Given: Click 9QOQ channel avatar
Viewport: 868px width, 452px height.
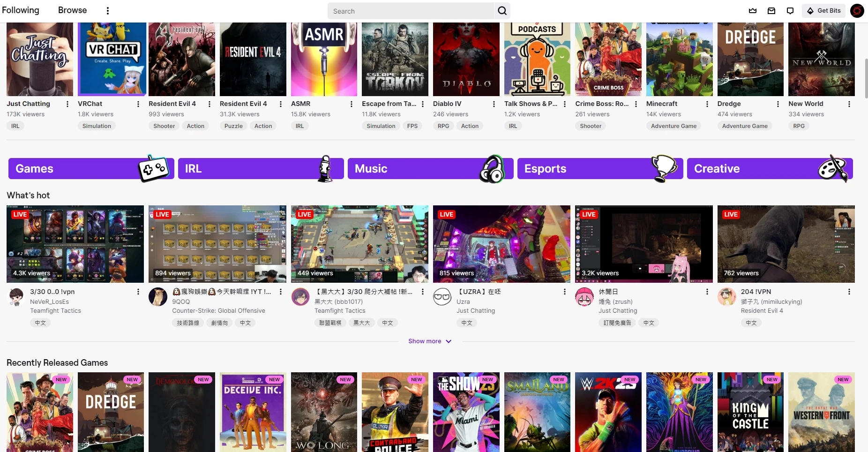Looking at the screenshot, I should tap(158, 297).
